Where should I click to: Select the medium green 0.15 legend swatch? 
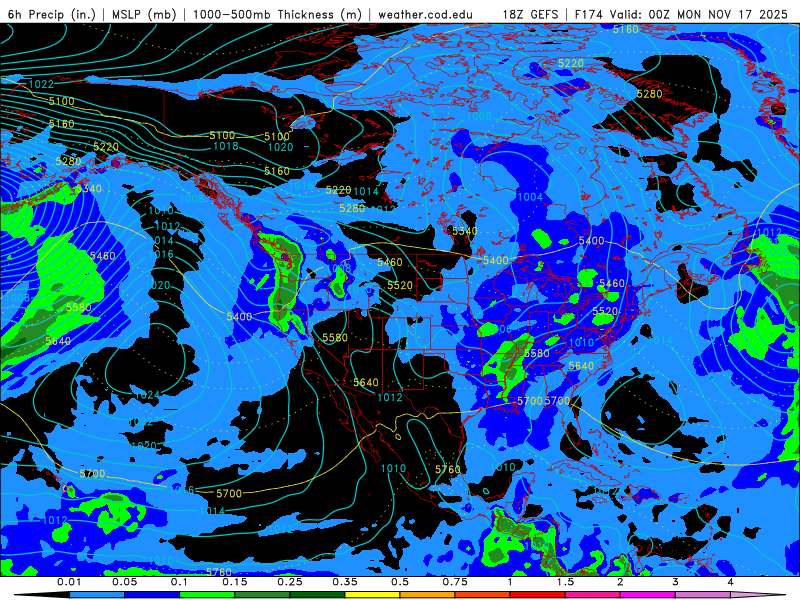click(262, 595)
